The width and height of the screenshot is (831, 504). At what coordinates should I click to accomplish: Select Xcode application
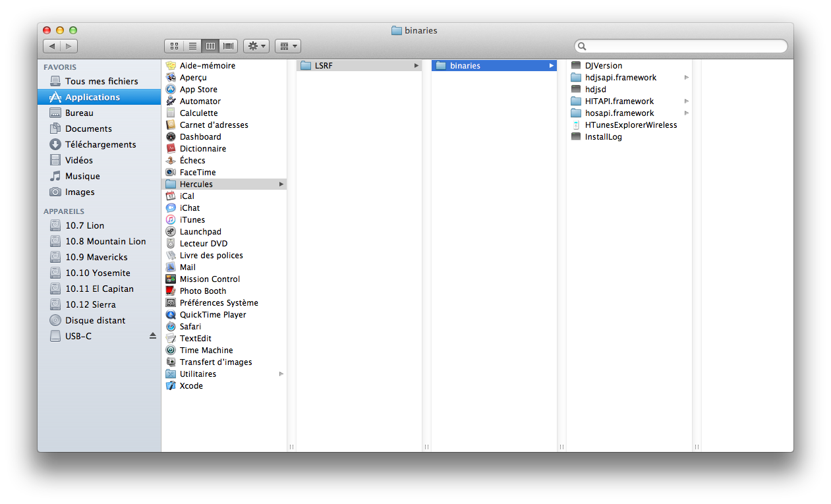[225, 385]
